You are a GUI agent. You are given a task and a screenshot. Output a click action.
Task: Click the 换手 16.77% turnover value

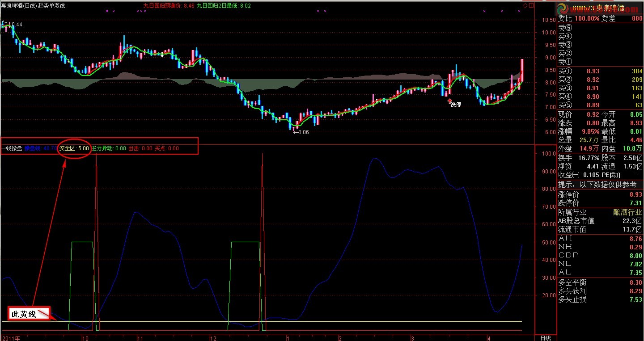click(588, 158)
